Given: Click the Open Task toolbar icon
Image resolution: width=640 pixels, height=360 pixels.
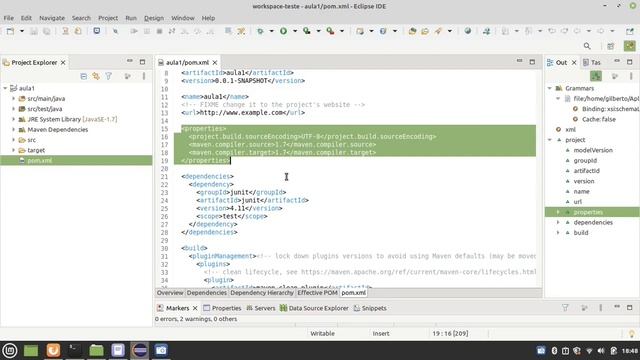Looking at the screenshot, I should pos(425,31).
